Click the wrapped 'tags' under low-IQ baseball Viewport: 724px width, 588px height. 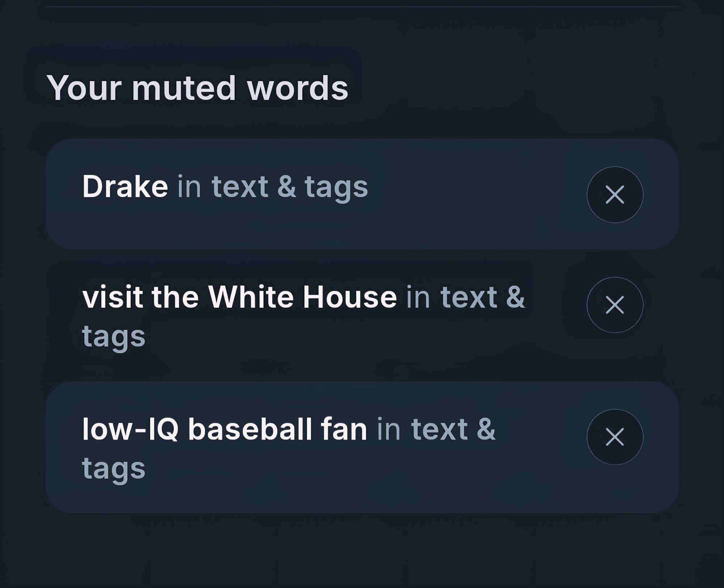click(x=114, y=469)
